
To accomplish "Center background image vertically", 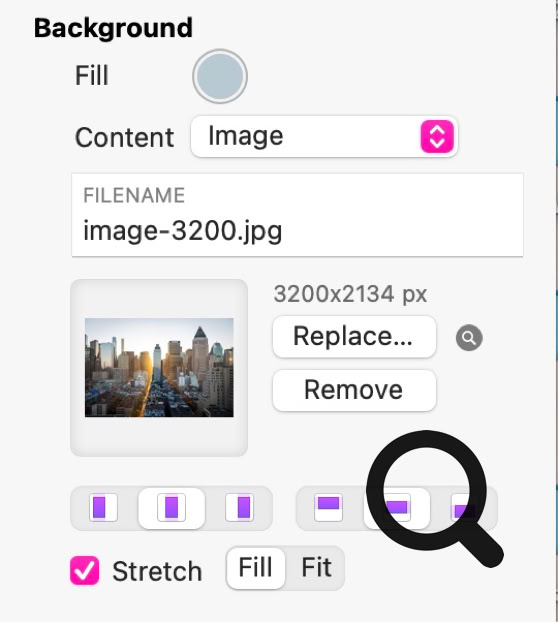I will click(x=397, y=507).
